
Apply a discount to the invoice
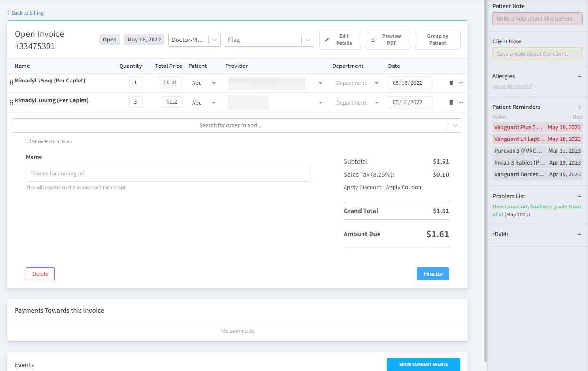[362, 187]
